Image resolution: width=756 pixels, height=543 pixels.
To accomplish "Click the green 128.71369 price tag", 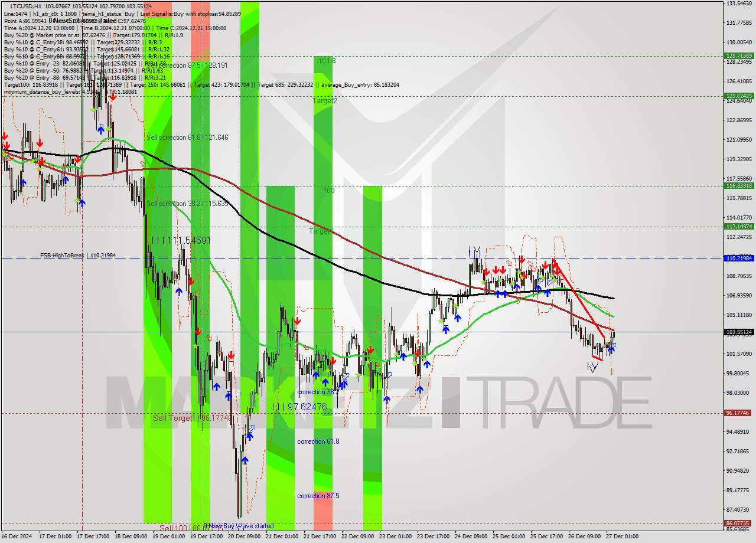I will click(x=738, y=56).
